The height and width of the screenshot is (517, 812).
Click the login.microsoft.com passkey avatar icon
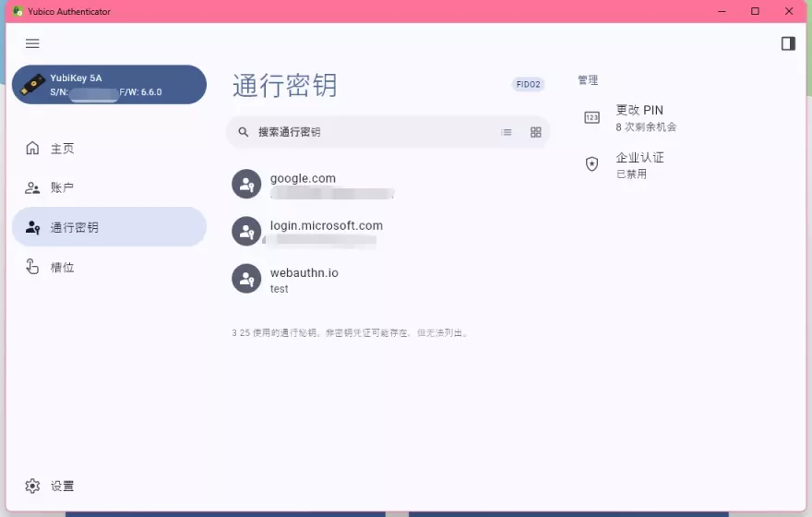pos(246,232)
